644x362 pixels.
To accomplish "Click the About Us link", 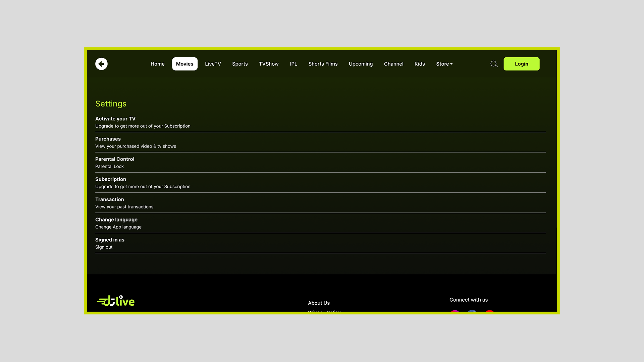I will (x=319, y=303).
